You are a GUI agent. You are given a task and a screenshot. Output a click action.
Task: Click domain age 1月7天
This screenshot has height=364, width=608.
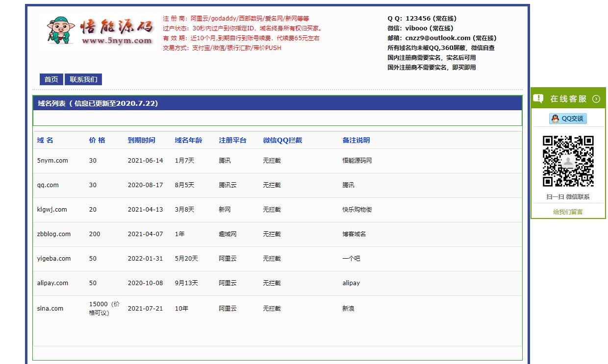(x=184, y=161)
